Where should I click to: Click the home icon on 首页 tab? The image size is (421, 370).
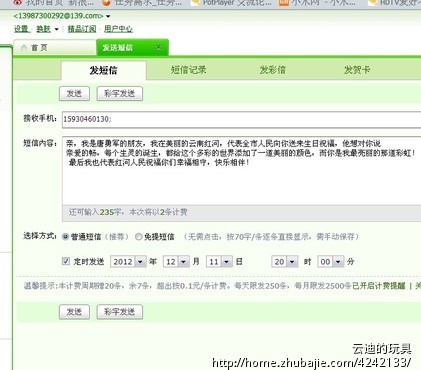[x=24, y=48]
